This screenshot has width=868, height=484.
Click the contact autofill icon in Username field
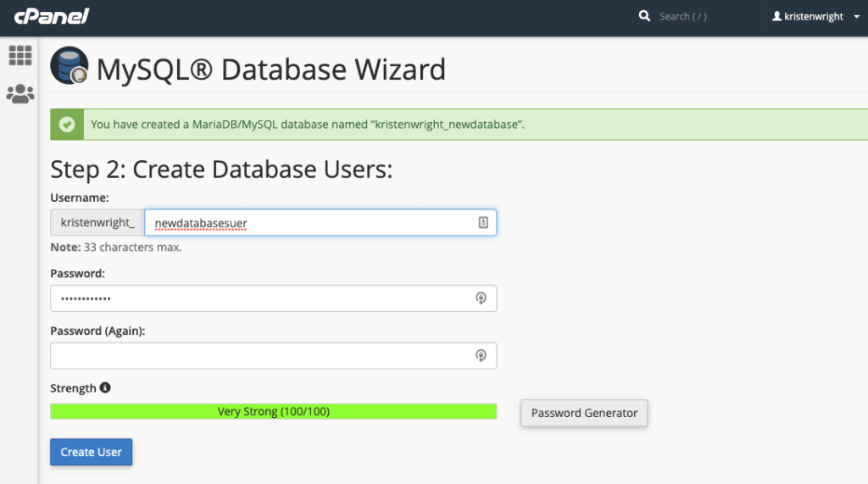(483, 223)
